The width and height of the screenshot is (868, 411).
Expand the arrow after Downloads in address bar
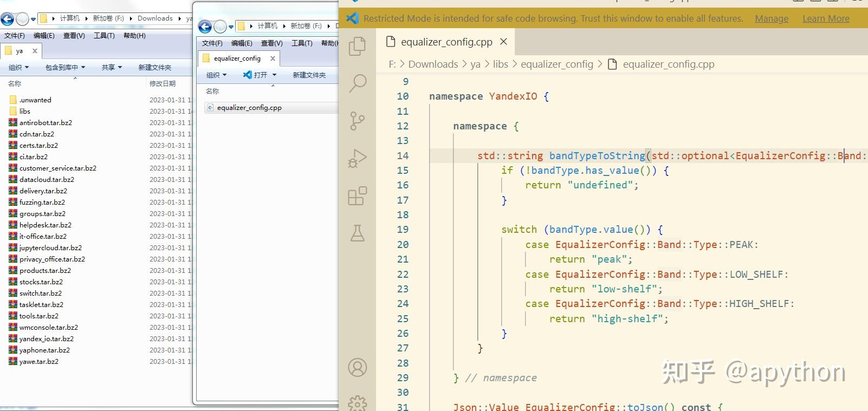[179, 18]
